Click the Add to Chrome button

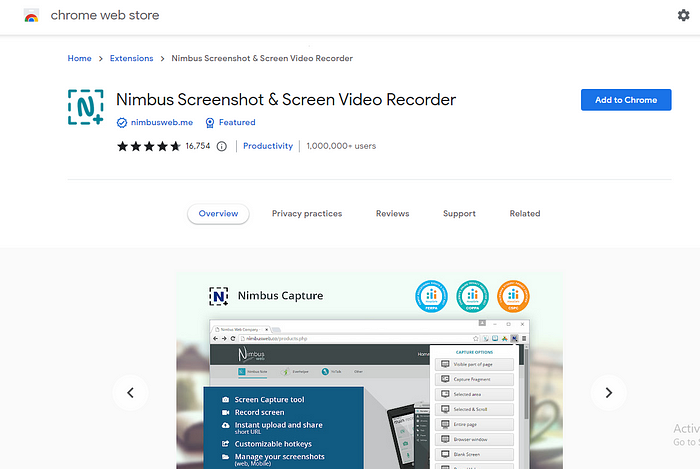pyautogui.click(x=626, y=100)
